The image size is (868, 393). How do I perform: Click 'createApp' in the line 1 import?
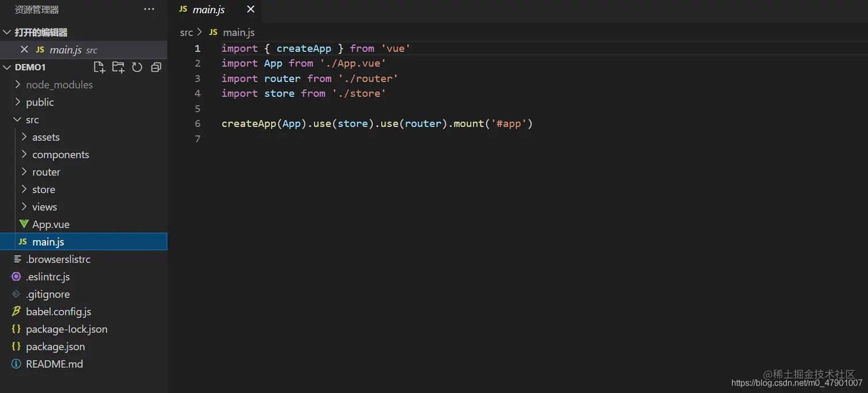click(x=304, y=48)
